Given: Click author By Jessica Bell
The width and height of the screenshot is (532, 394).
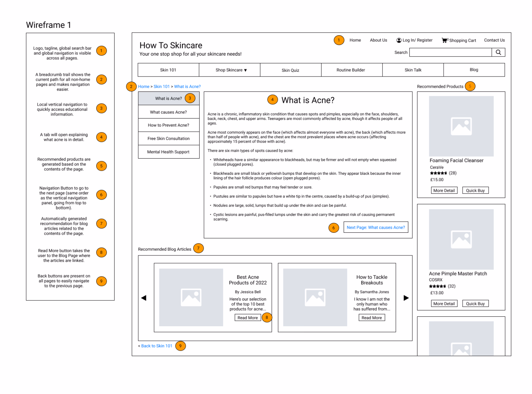Looking at the screenshot, I should (x=248, y=292).
